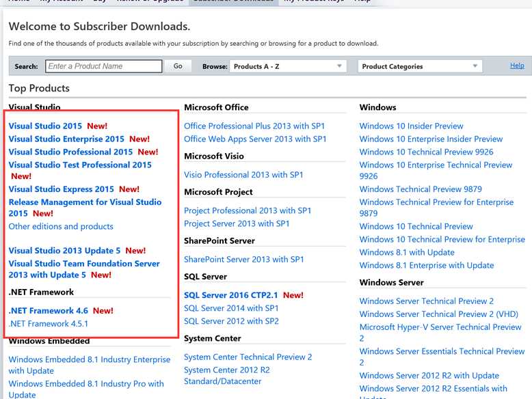Open Windows 10 Technical Preview 9926
The width and height of the screenshot is (532, 399).
point(426,152)
